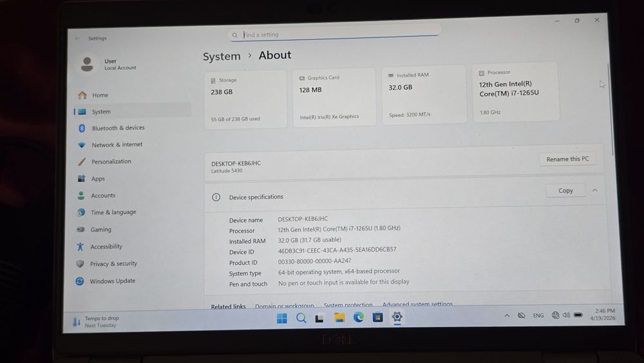Show hidden system tray icons
This screenshot has width=644, height=363.
tap(507, 316)
